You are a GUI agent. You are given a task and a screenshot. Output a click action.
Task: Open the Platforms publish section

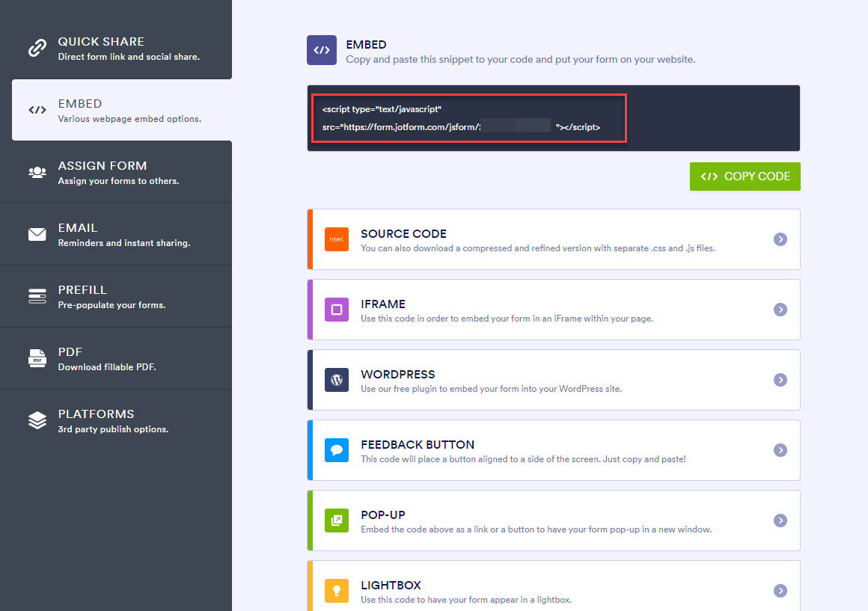click(x=116, y=420)
